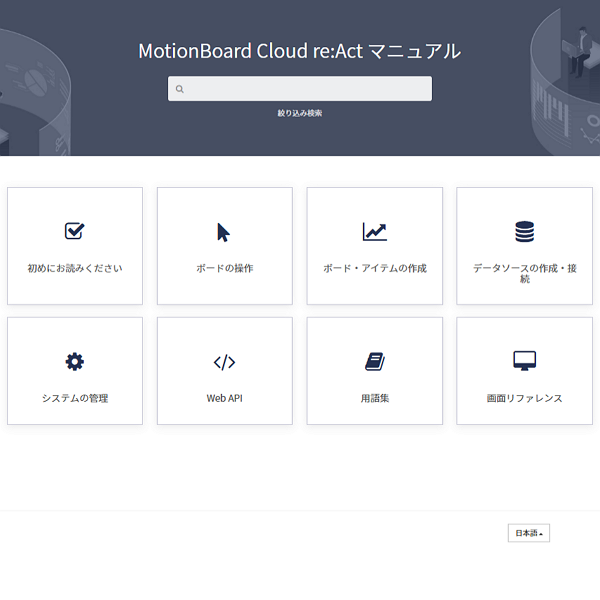Go to the ボードの操作 label

pos(225,269)
